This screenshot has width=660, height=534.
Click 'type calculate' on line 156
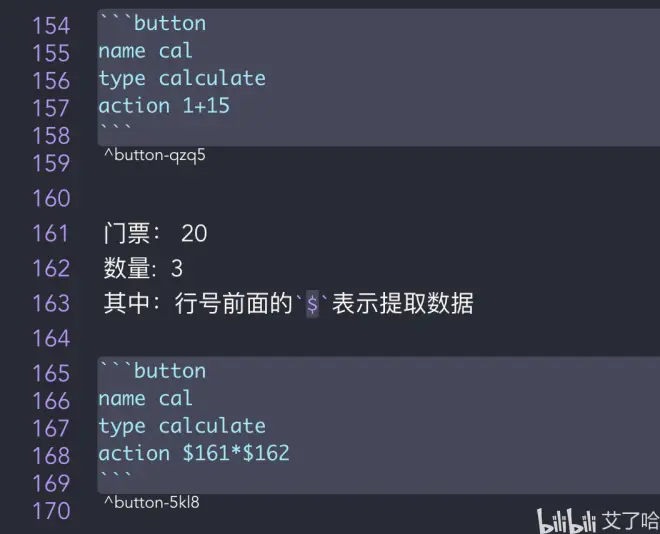click(x=182, y=79)
